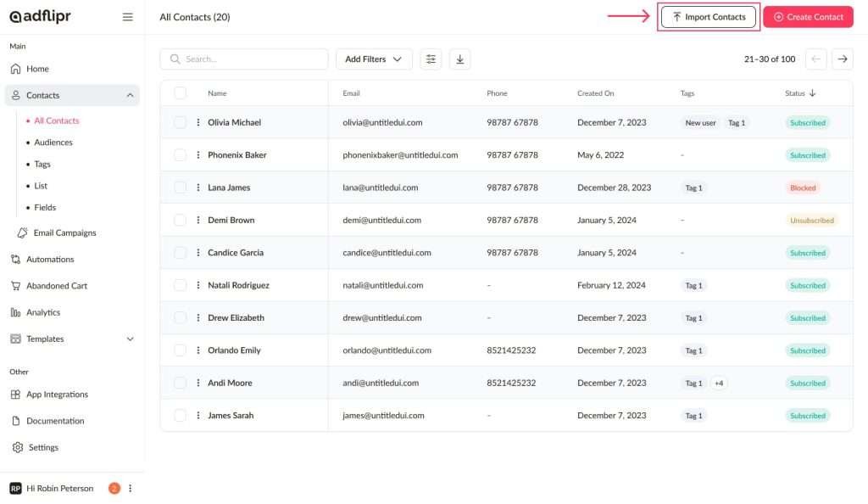Viewport: 868px width, 504px height.
Task: Click the filter settings sliders icon
Action: (x=431, y=59)
